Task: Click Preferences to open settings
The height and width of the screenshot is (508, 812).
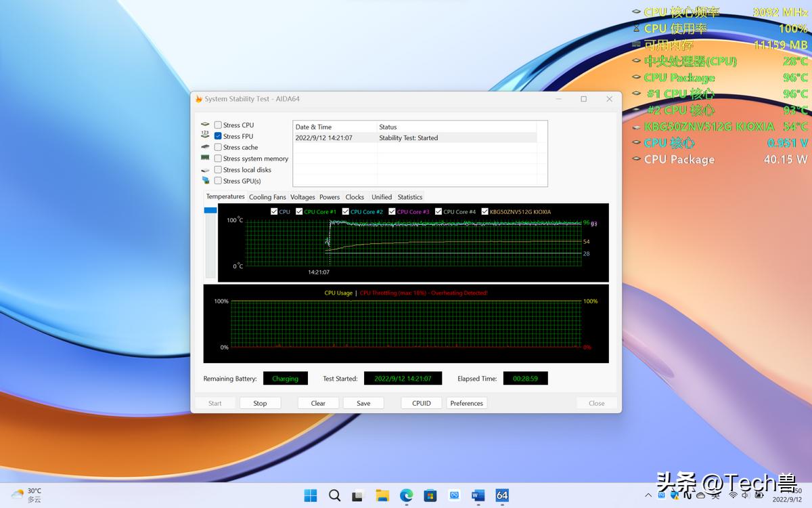Action: click(x=466, y=402)
